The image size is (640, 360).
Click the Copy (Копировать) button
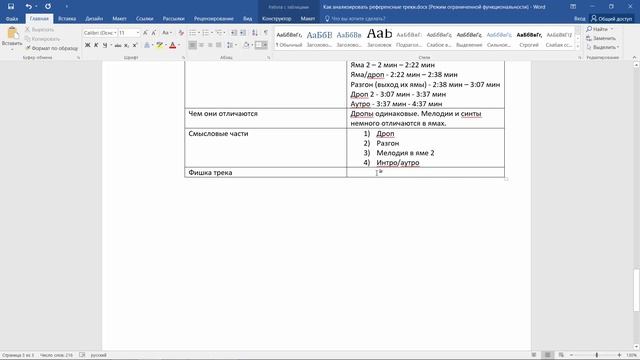(42, 39)
